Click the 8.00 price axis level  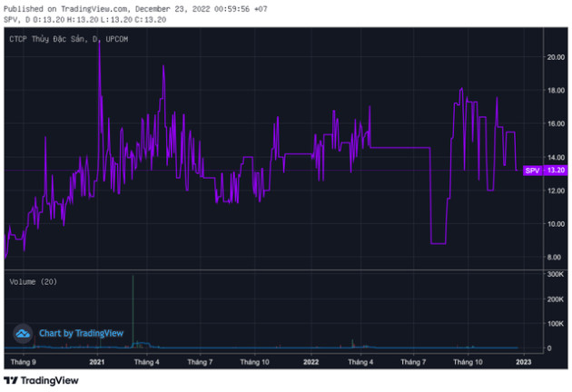tap(555, 258)
